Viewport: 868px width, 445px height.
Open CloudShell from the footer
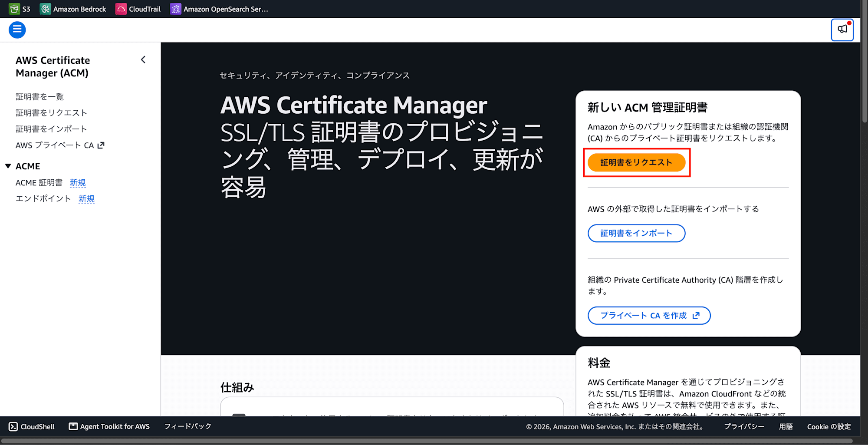coord(32,426)
